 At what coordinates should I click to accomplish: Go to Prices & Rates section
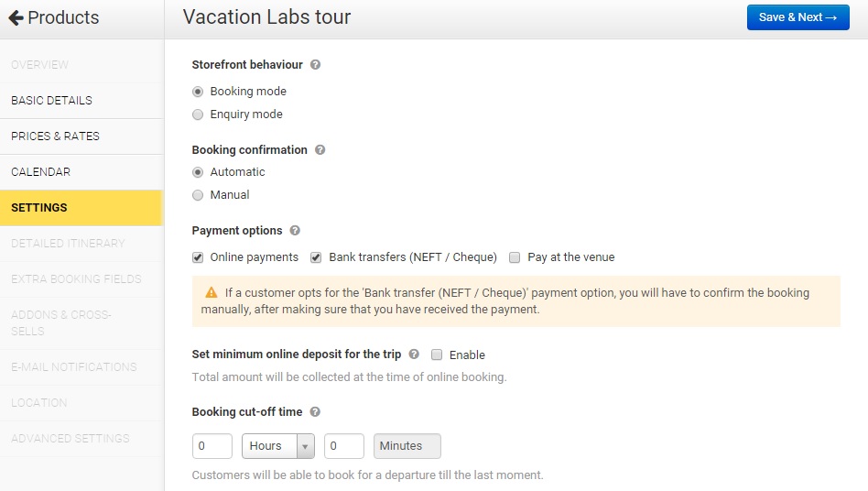coord(55,136)
